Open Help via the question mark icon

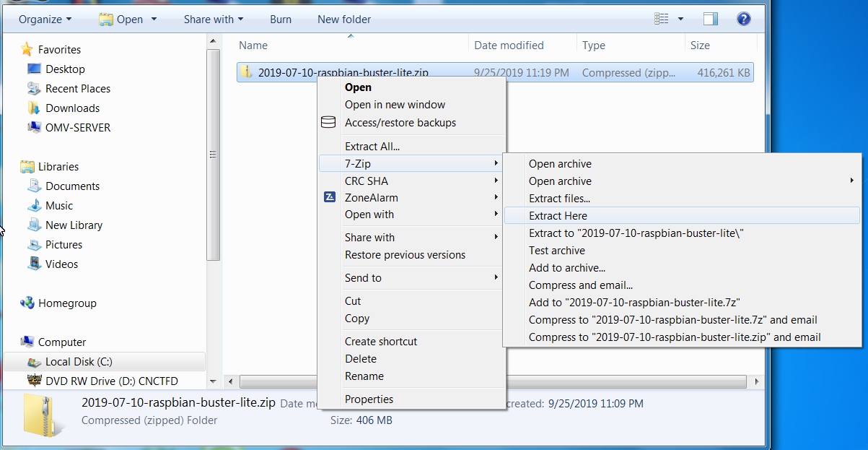point(744,19)
